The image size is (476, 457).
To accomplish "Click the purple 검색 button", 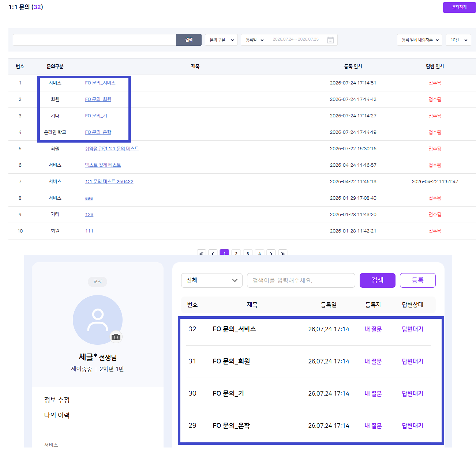I will click(378, 280).
